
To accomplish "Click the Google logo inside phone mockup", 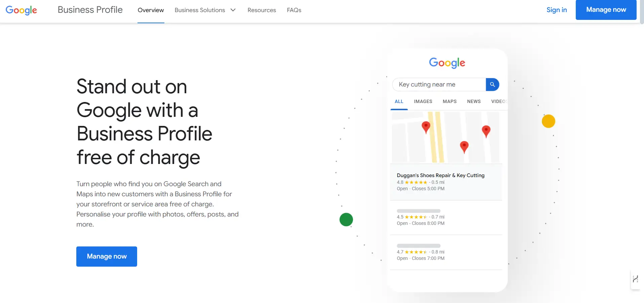I will (447, 63).
